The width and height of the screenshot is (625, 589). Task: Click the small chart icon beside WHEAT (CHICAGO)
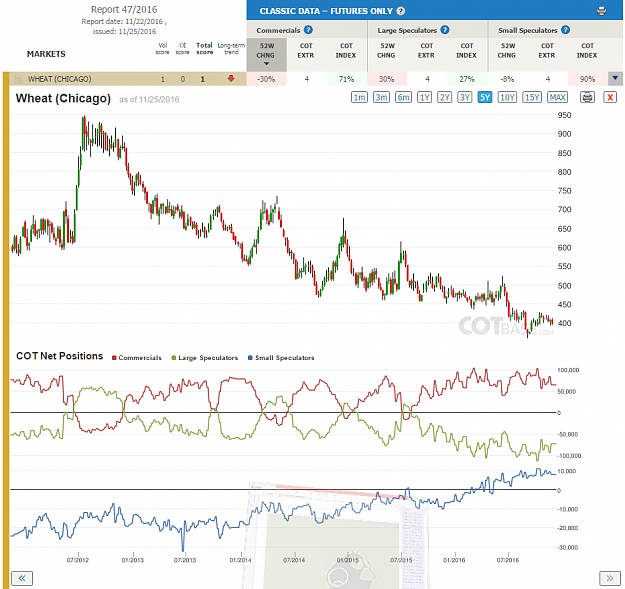[x=19, y=79]
